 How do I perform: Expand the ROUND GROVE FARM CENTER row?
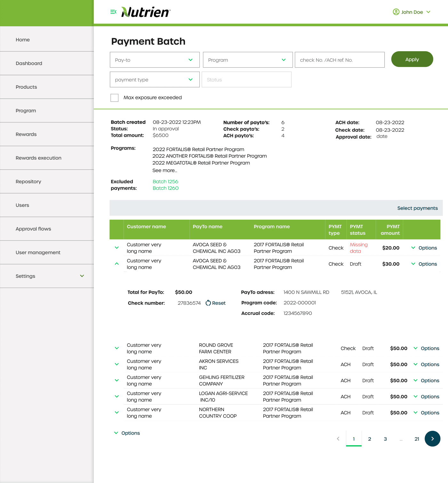116,348
